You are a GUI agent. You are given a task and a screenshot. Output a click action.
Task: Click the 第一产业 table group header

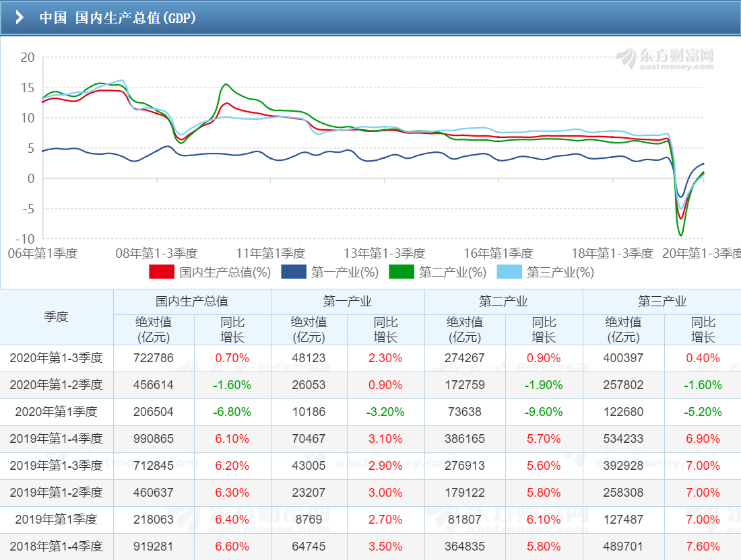(x=348, y=302)
